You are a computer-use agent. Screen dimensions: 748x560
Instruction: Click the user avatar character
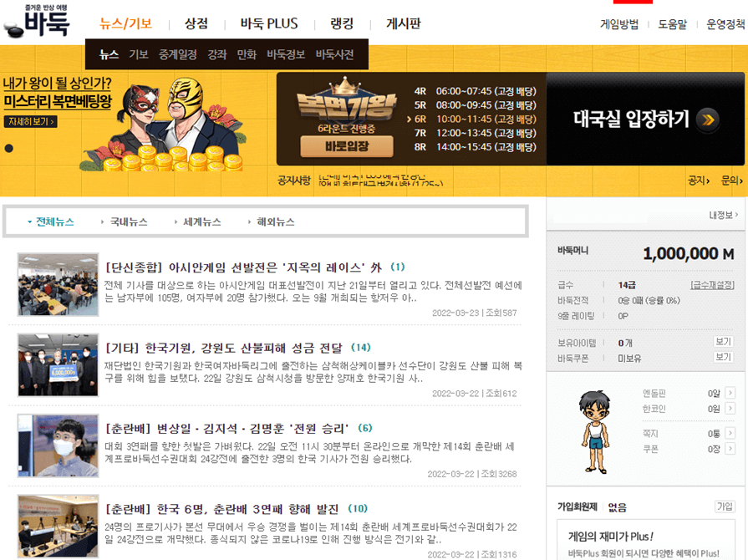(x=595, y=431)
